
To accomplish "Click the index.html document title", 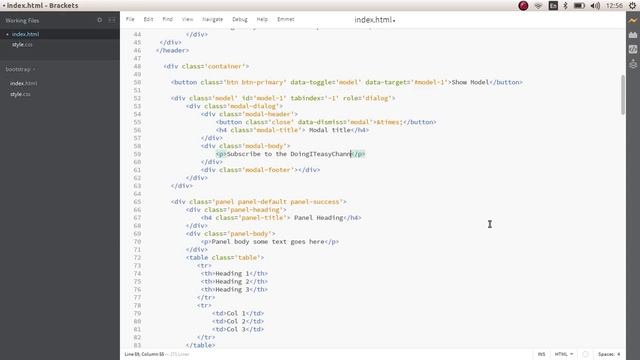I will (x=373, y=20).
